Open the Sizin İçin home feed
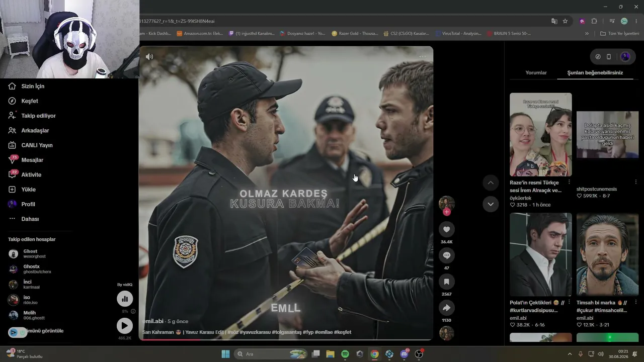Viewport: 644px width, 362px height. click(26, 86)
